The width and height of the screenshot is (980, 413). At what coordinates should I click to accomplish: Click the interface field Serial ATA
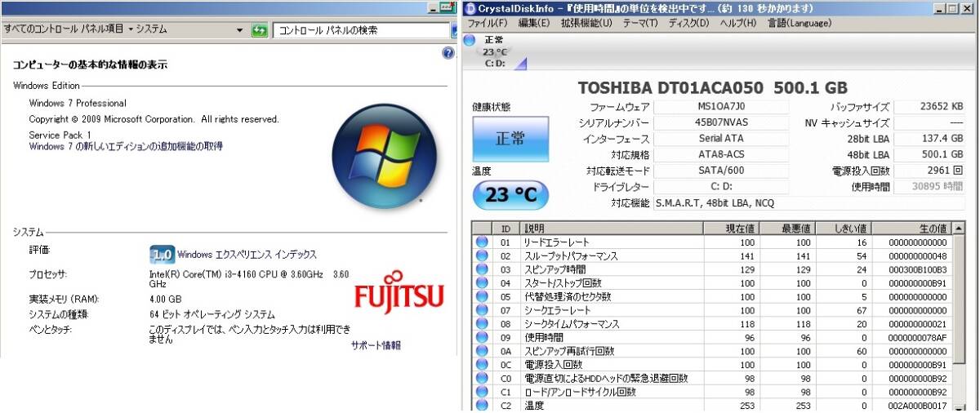(720, 139)
